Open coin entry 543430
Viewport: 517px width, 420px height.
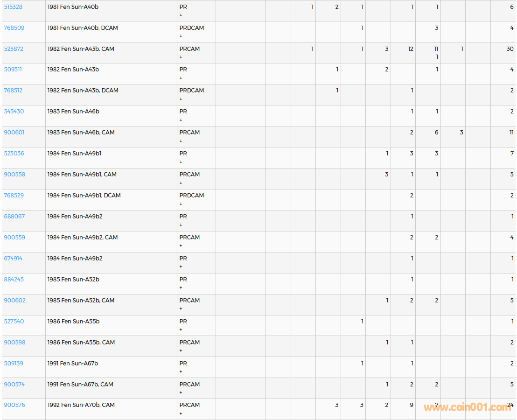click(14, 112)
